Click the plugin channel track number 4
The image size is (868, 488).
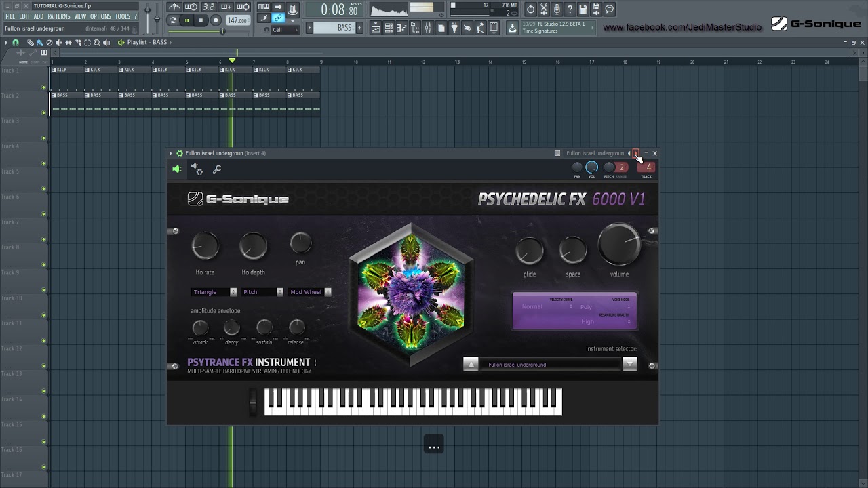pos(647,167)
